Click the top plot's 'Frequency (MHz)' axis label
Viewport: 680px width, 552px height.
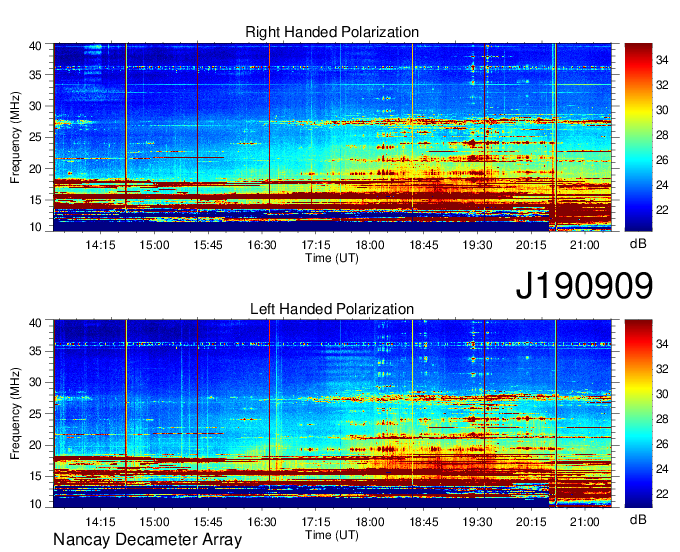(x=15, y=137)
